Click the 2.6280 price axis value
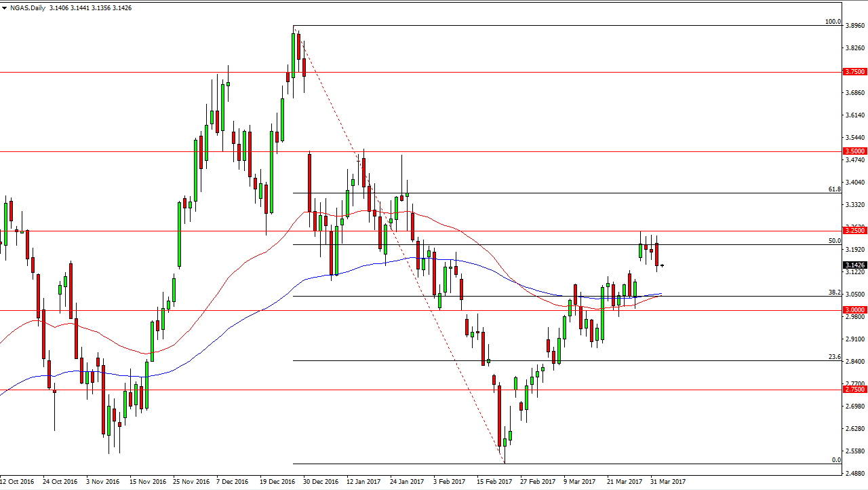The height and width of the screenshot is (490, 868). tap(854, 429)
